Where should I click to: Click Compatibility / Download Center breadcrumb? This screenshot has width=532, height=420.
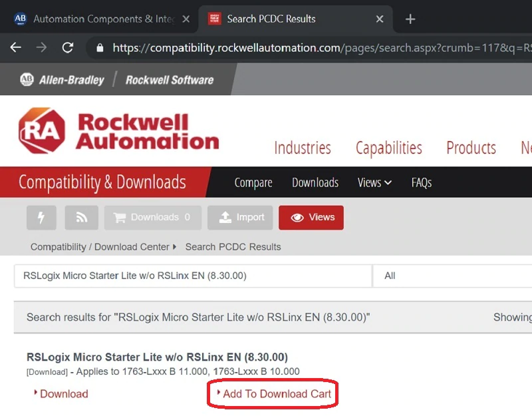[x=100, y=247]
